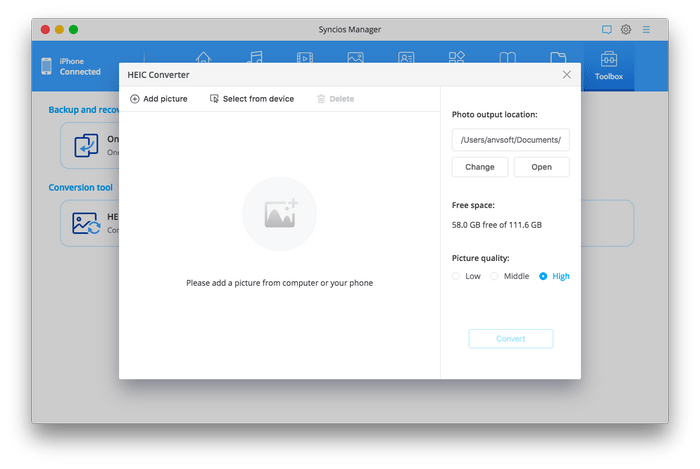
Task: Click the HEIC converter icon in main window
Action: (x=86, y=223)
